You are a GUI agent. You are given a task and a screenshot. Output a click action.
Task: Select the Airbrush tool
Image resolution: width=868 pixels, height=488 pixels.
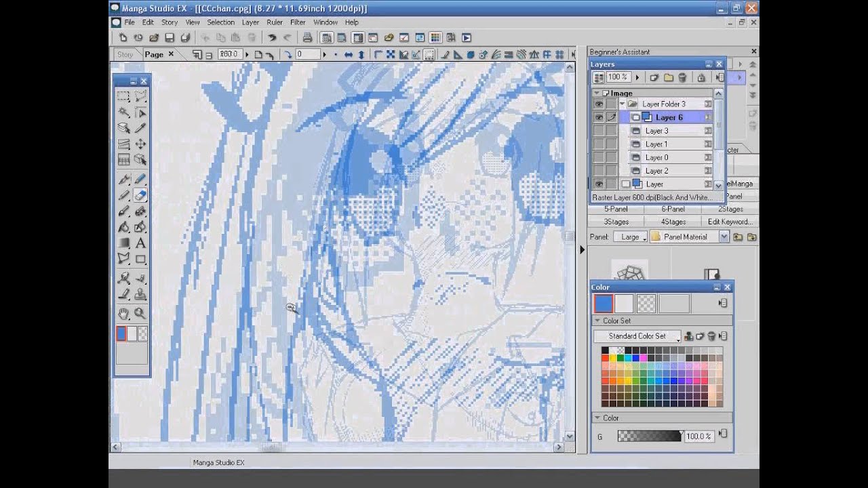click(123, 211)
